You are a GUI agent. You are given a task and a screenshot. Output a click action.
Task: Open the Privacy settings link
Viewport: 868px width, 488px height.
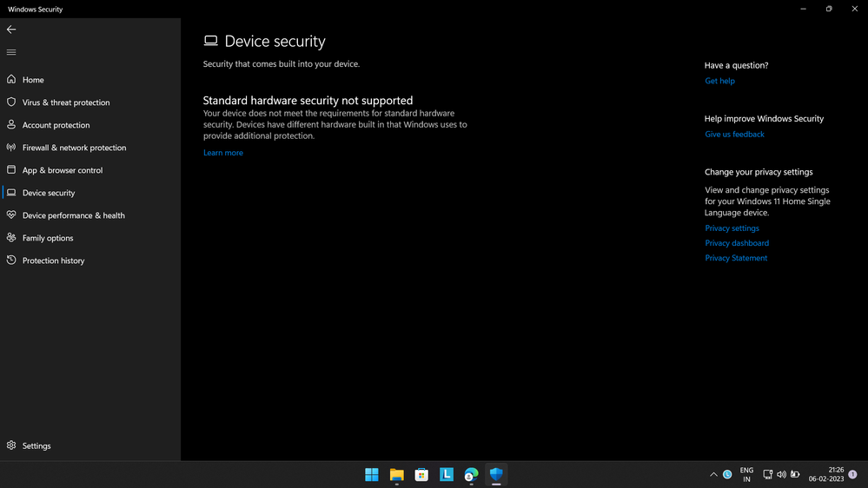732,228
